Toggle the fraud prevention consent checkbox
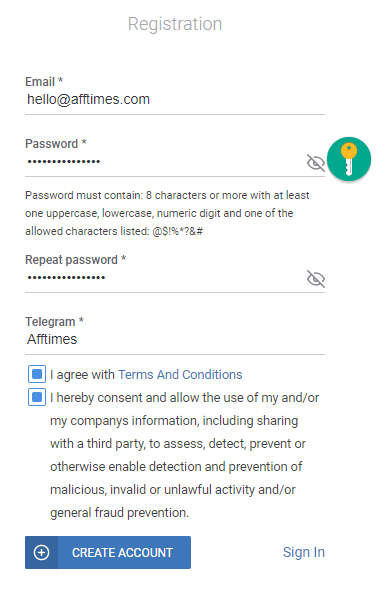Image resolution: width=387 pixels, height=594 pixels. coord(37,397)
